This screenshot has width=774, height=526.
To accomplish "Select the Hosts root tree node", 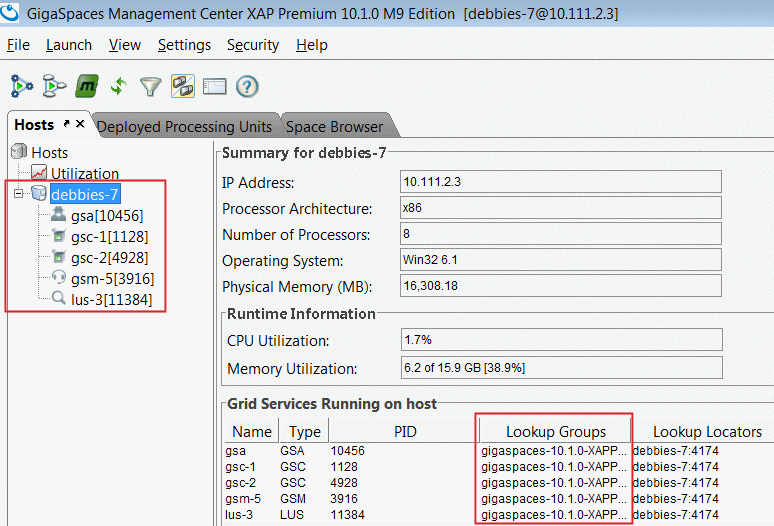I will (49, 152).
